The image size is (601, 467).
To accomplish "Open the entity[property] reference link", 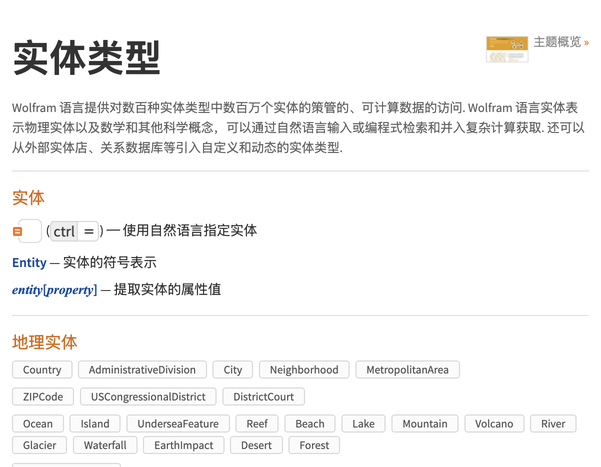I will click(54, 290).
